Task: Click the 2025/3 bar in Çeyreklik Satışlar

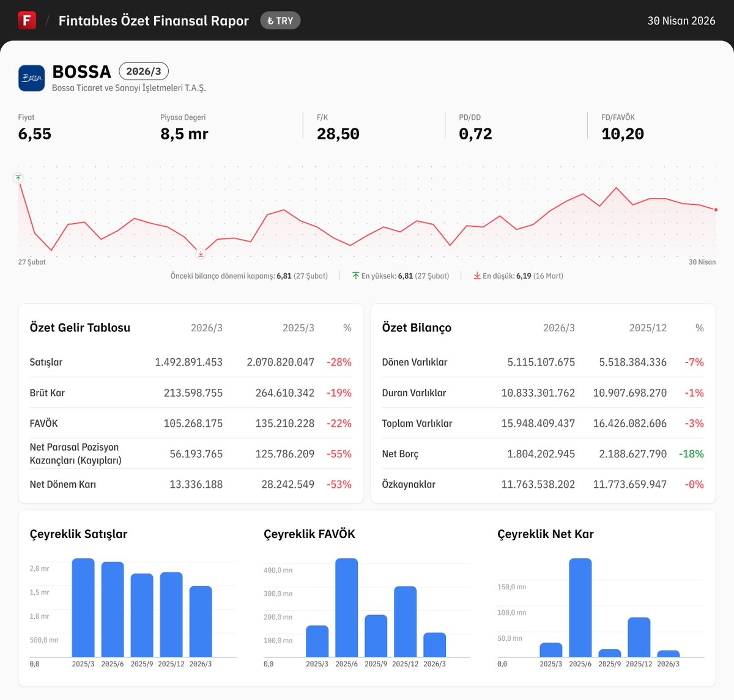Action: (83, 608)
